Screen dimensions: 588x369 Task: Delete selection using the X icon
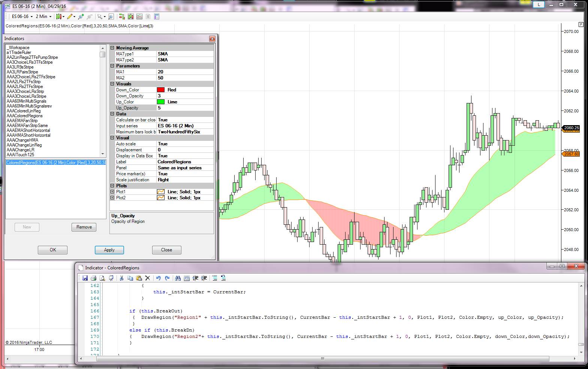(x=148, y=278)
